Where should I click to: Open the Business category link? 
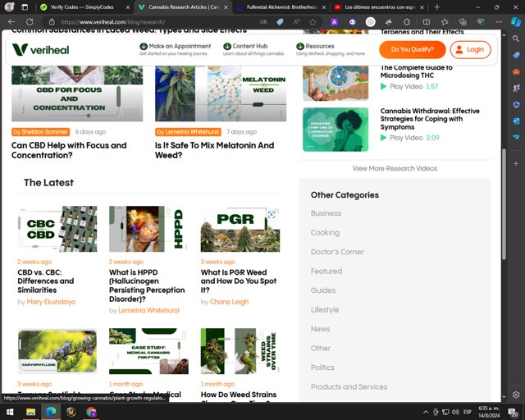(326, 213)
